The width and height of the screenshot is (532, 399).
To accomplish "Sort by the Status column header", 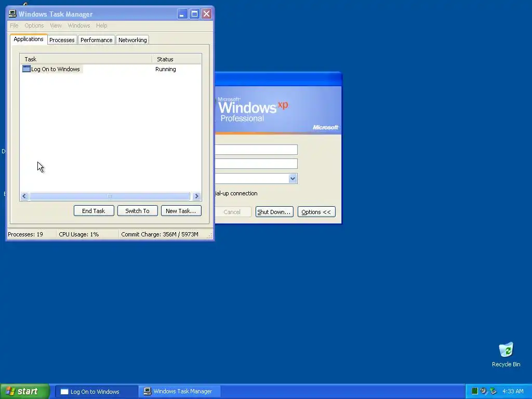I will (177, 59).
